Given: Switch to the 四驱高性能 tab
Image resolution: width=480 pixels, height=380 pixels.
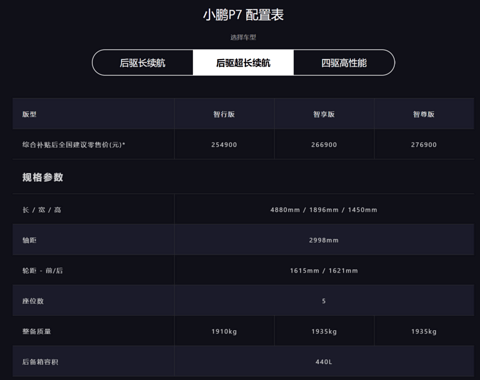Looking at the screenshot, I should coord(344,63).
